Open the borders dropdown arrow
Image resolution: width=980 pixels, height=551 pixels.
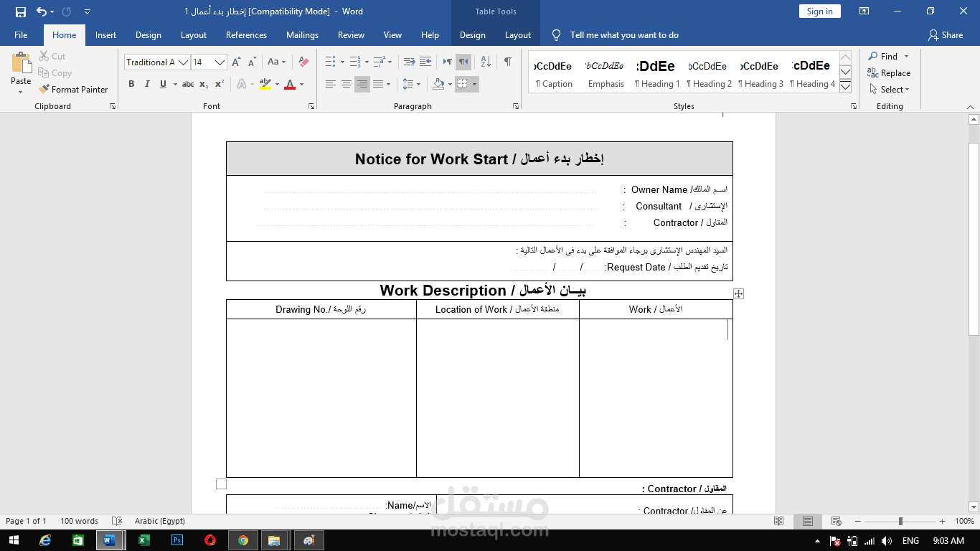(474, 84)
